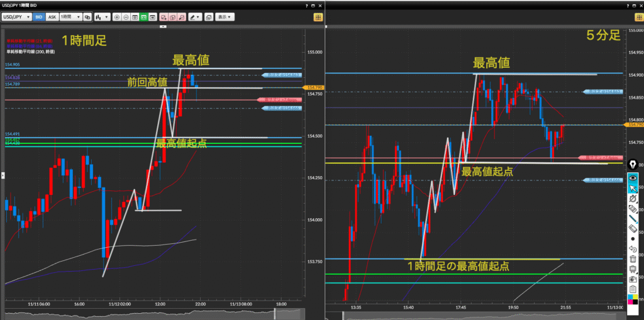644x320 pixels.
Task: Select the arrow cursor tool
Action: 633,188
